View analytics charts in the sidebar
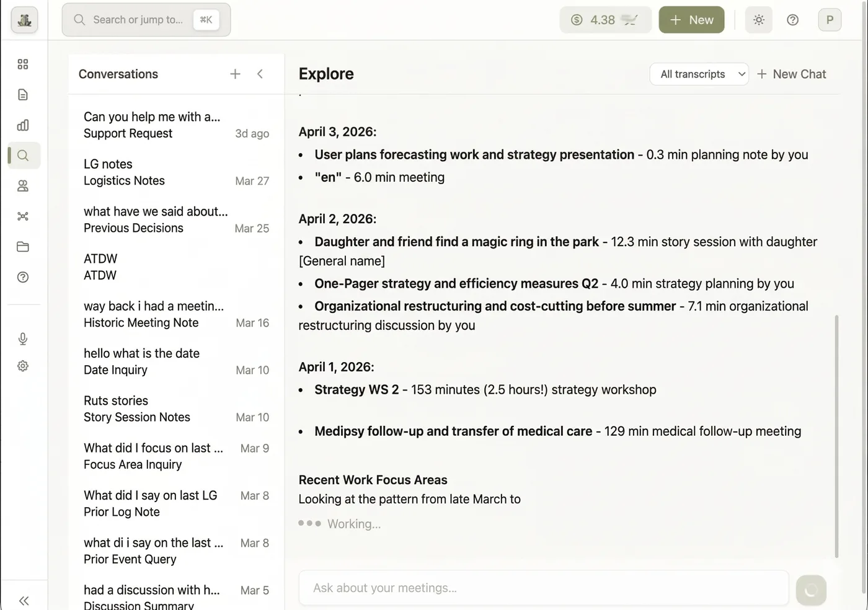The width and height of the screenshot is (868, 610). point(23,125)
